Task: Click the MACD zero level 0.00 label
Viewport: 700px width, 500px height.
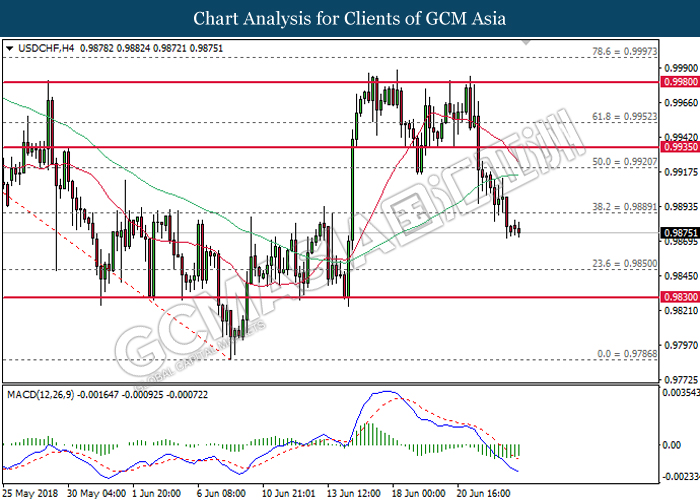Action: pyautogui.click(x=671, y=445)
